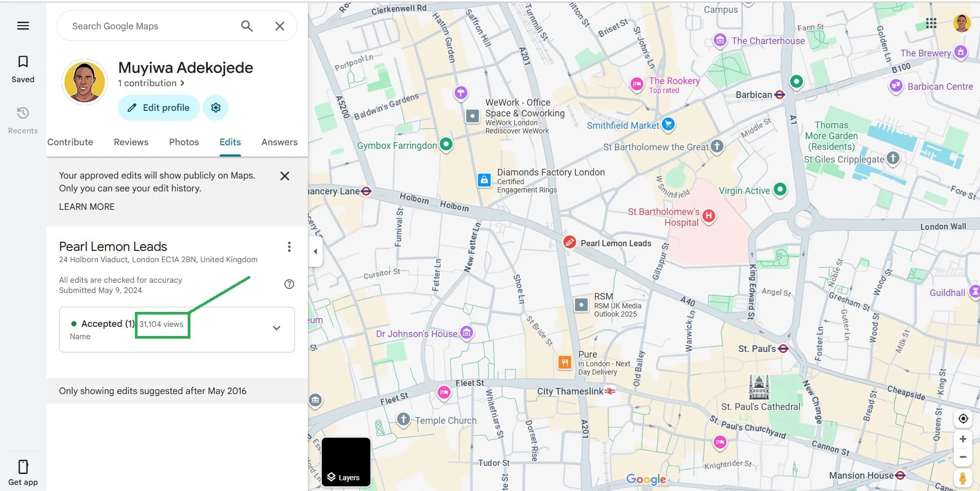This screenshot has width=980, height=491.
Task: Follow the LEARN MORE link
Action: 87,207
